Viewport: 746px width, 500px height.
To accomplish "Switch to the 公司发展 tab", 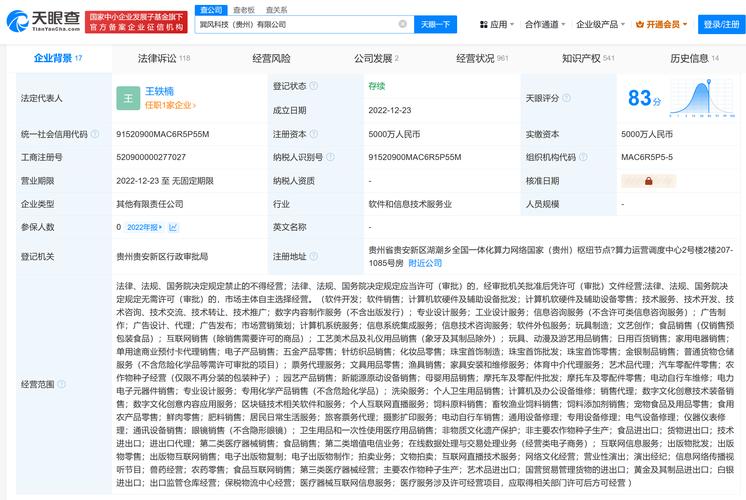I will coord(376,58).
